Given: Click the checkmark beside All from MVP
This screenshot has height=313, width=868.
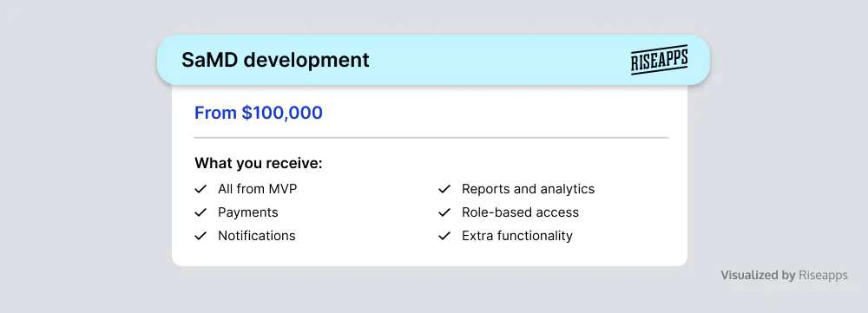Looking at the screenshot, I should (201, 189).
